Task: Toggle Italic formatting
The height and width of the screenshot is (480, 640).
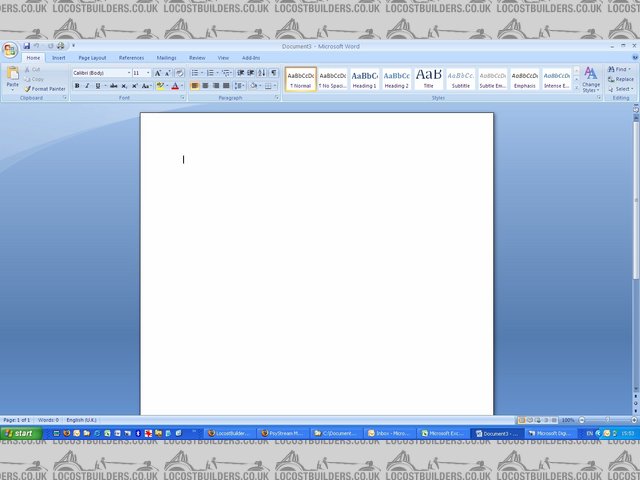Action: coord(88,86)
